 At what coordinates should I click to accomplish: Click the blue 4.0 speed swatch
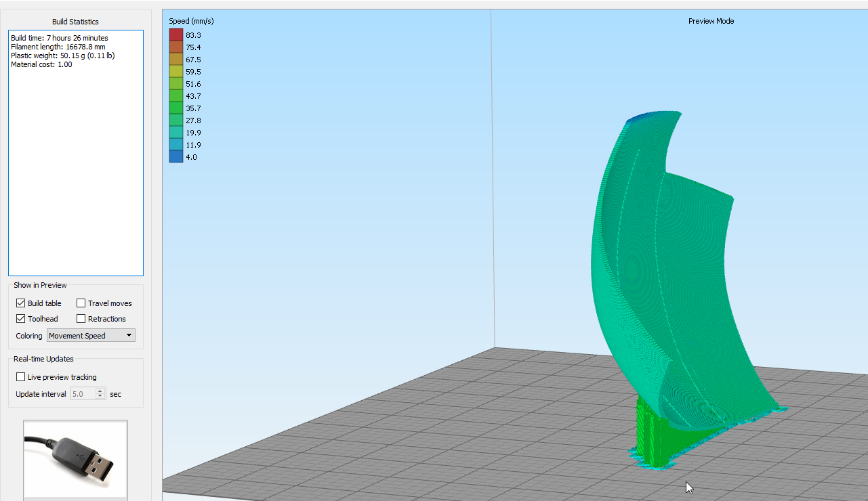coord(176,157)
